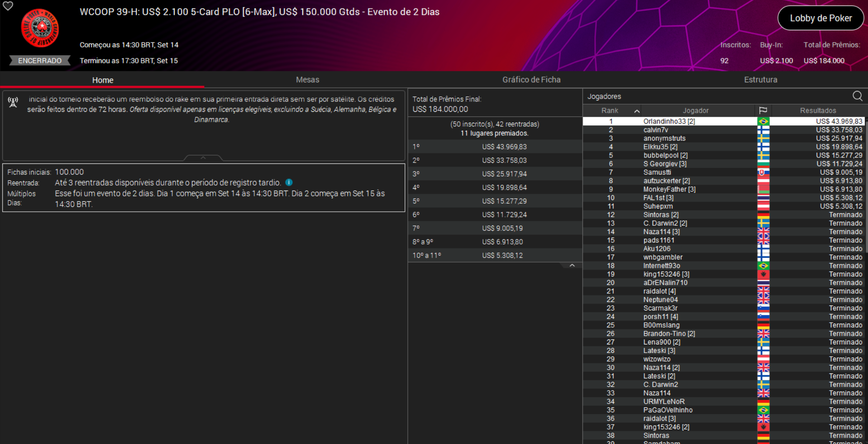This screenshot has height=444, width=868.
Task: Click 1st place prize US$ 43.969,83
Action: [504, 147]
